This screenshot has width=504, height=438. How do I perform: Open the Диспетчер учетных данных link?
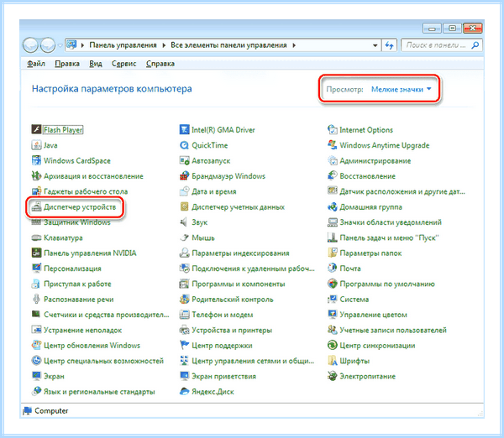(x=238, y=207)
